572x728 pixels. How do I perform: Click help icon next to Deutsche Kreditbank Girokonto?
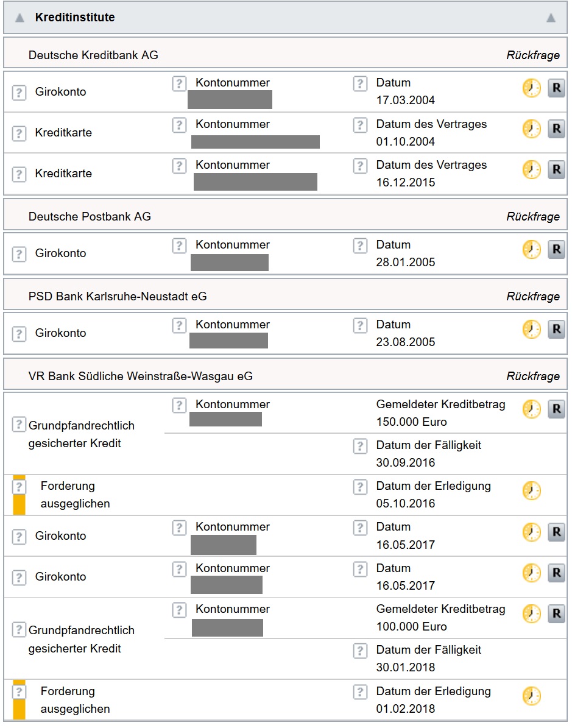[19, 93]
